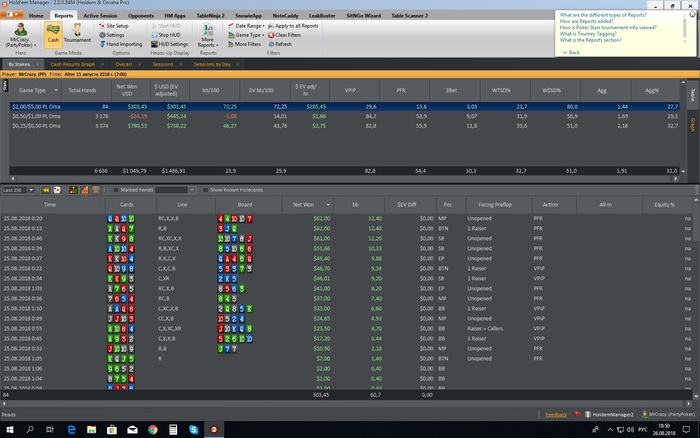The image size is (700, 438).
Task: Click the Back link in help panel
Action: click(571, 52)
